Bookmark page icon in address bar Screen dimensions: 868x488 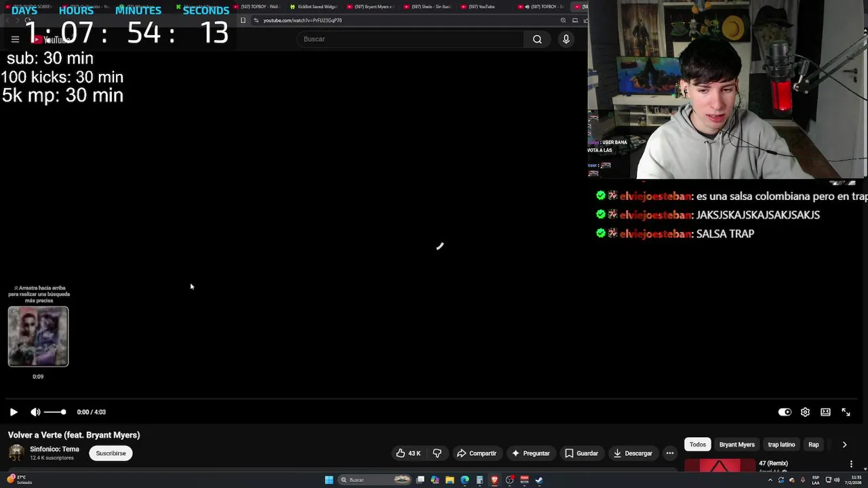click(243, 20)
